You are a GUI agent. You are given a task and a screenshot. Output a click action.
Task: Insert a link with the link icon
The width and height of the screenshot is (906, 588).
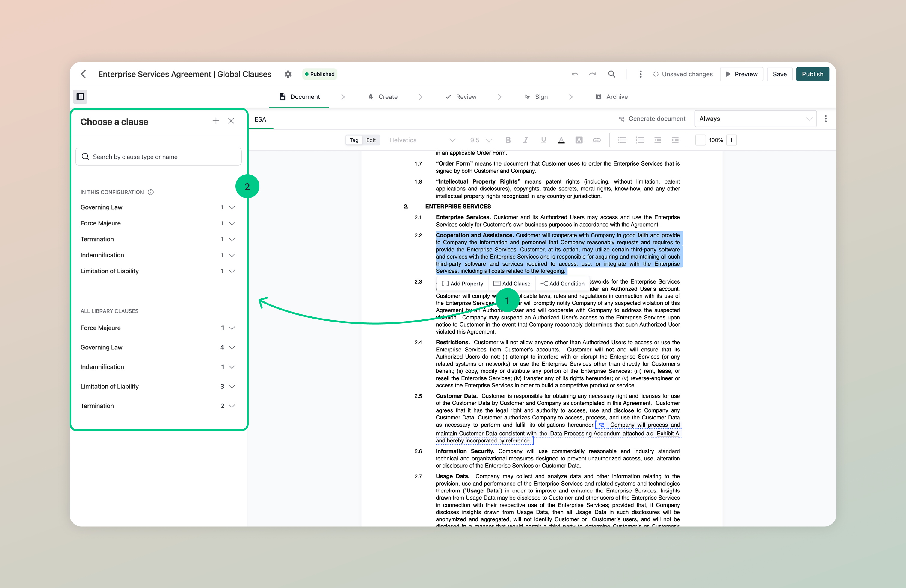(597, 140)
